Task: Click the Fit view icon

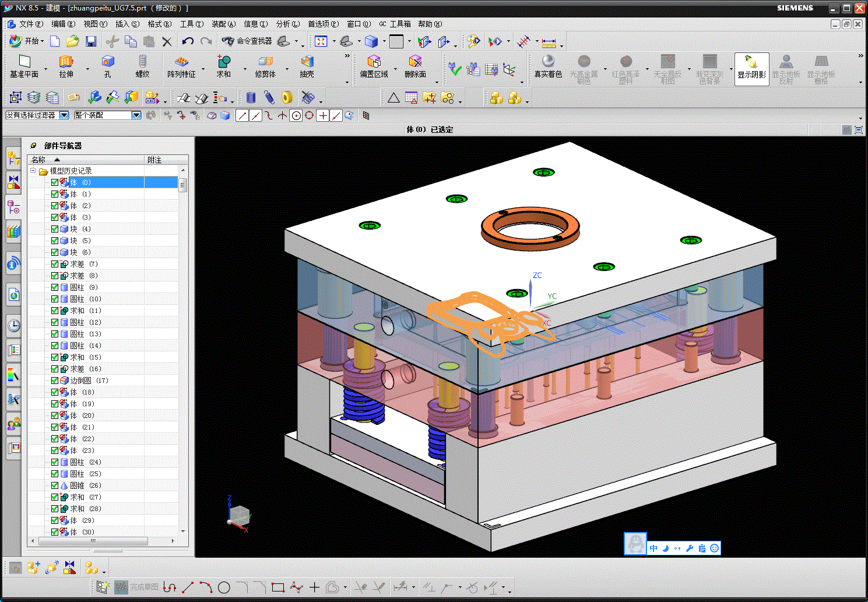Action: pos(321,41)
